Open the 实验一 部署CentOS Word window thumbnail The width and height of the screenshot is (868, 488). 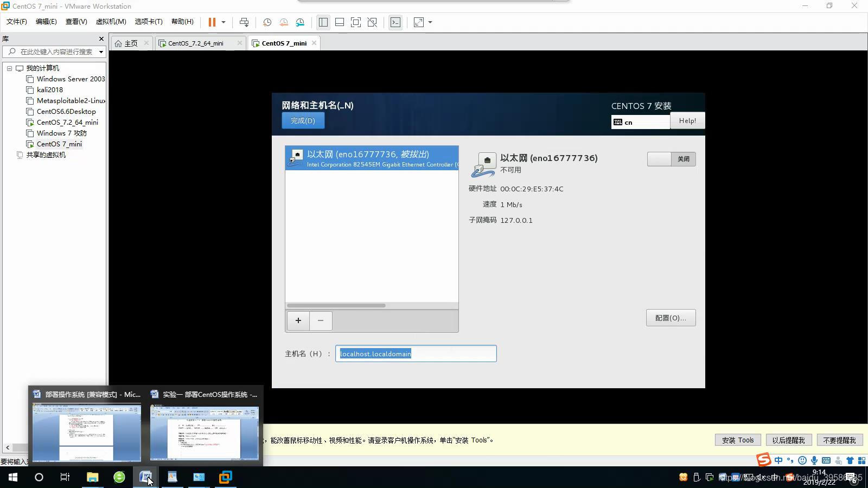(205, 426)
